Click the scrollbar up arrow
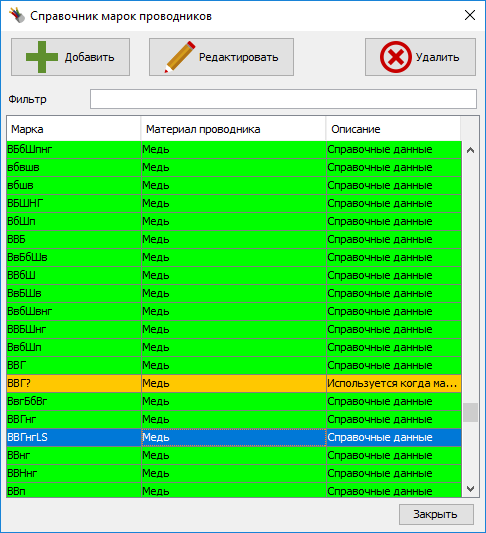486x533 pixels. (x=470, y=150)
